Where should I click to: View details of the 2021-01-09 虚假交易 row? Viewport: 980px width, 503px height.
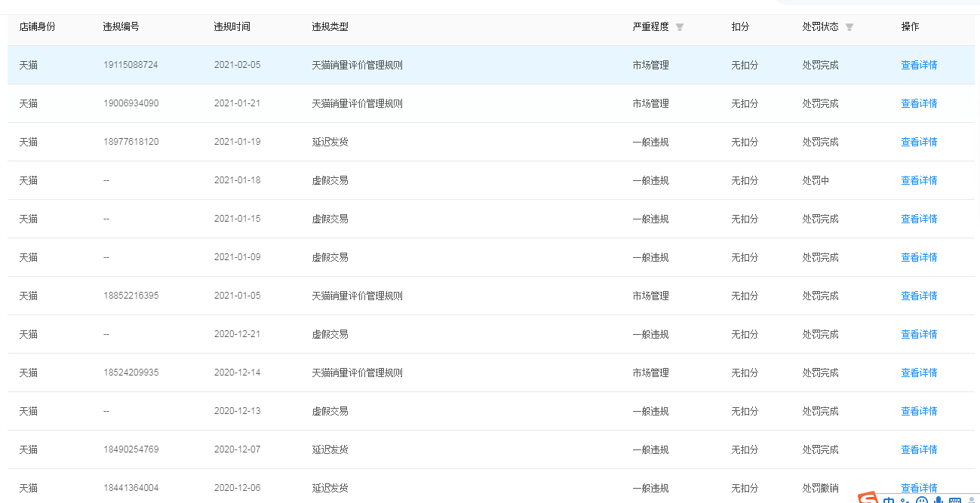coord(919,257)
